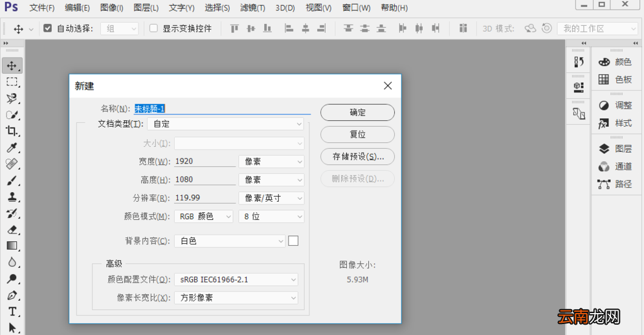Select the Rectangular Marquee tool
The width and height of the screenshot is (644, 335).
click(x=12, y=82)
